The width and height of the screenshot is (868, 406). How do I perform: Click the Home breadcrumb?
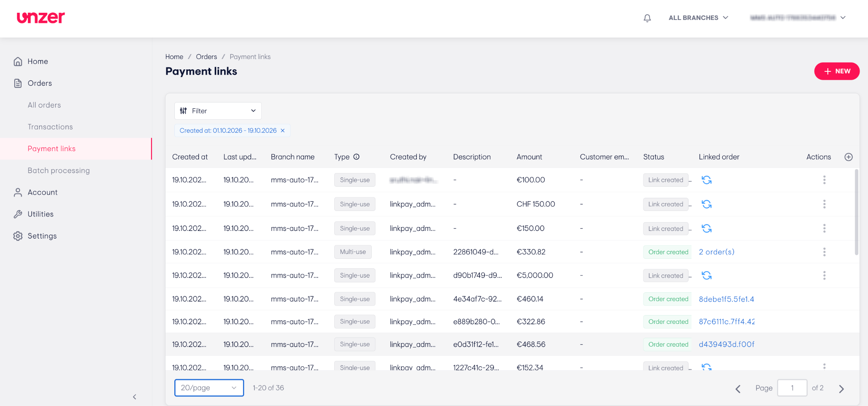point(174,57)
